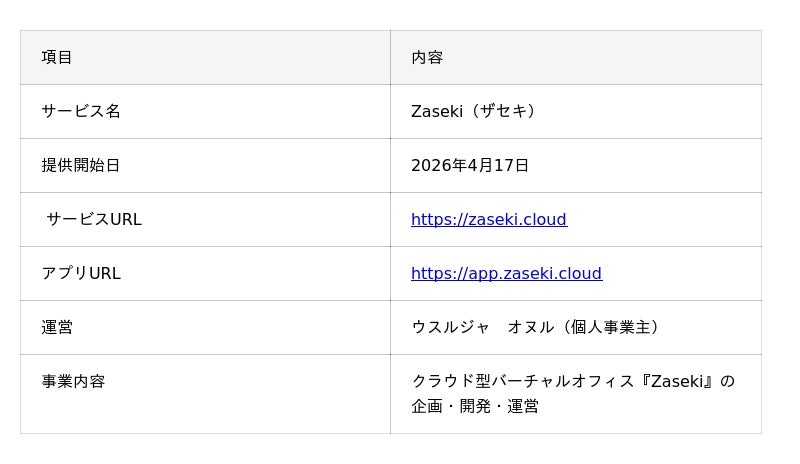Select the サービス名 row label
The image size is (800, 464).
point(81,111)
